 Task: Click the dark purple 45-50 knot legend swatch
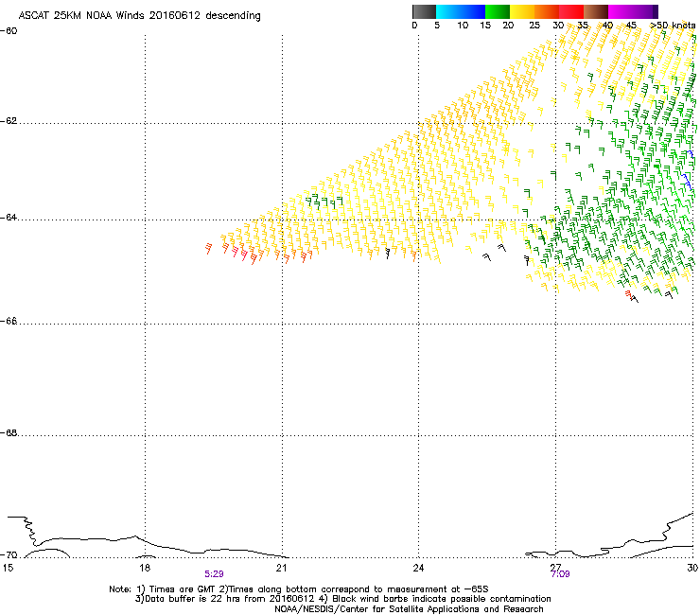(645, 11)
